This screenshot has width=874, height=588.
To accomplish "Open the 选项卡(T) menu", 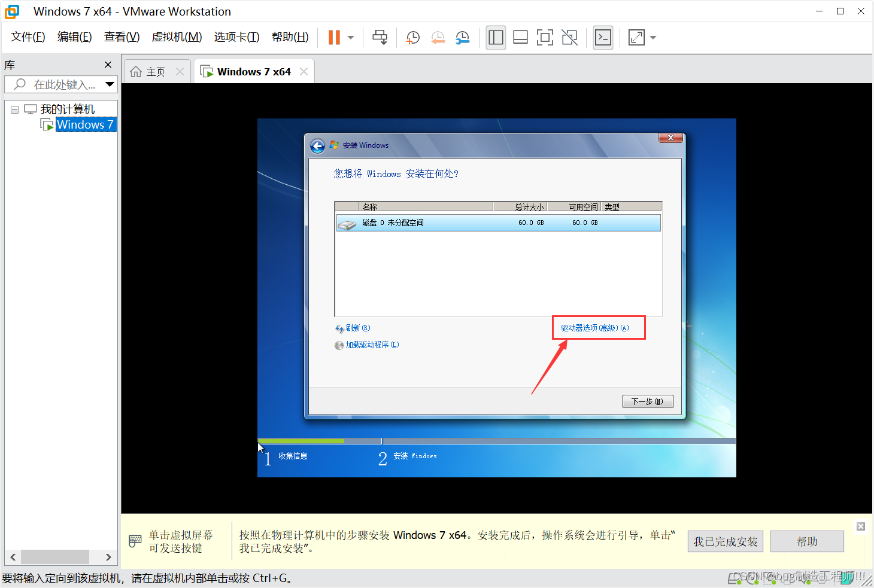I will coord(236,37).
